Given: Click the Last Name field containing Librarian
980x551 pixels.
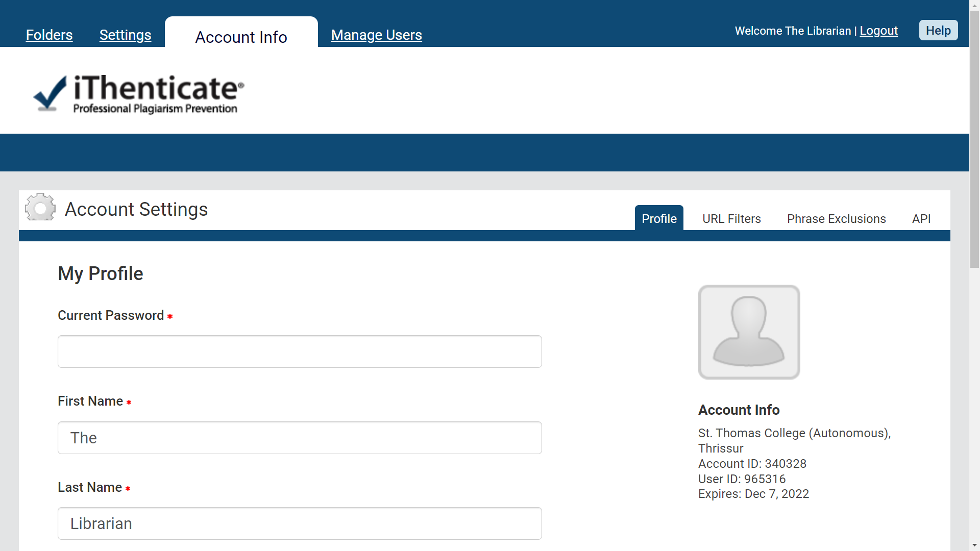Looking at the screenshot, I should 299,523.
